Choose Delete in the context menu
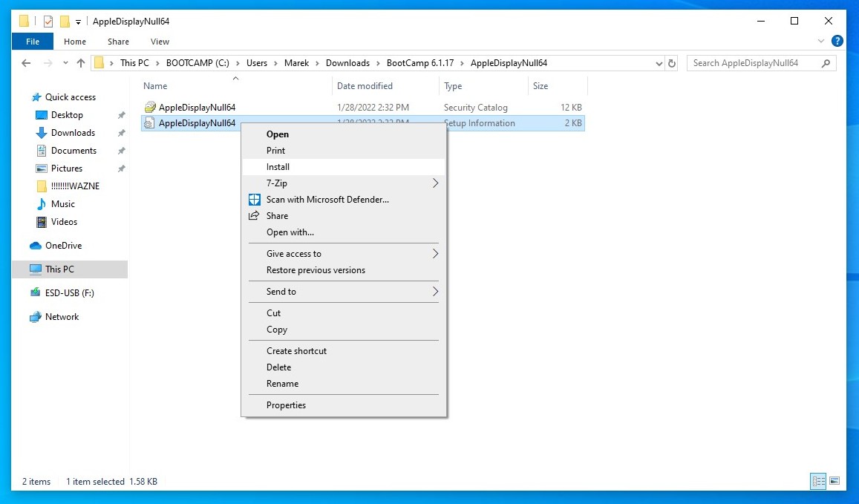The width and height of the screenshot is (859, 504). [x=344, y=367]
